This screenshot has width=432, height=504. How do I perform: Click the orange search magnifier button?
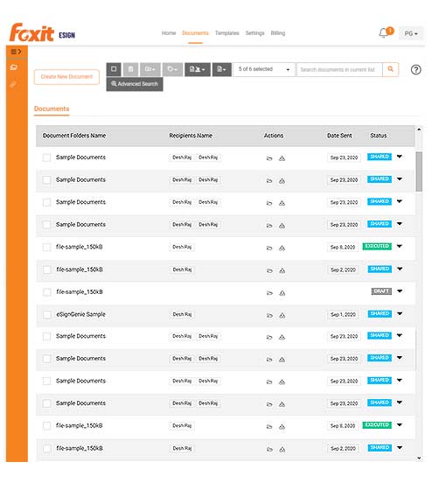click(391, 69)
